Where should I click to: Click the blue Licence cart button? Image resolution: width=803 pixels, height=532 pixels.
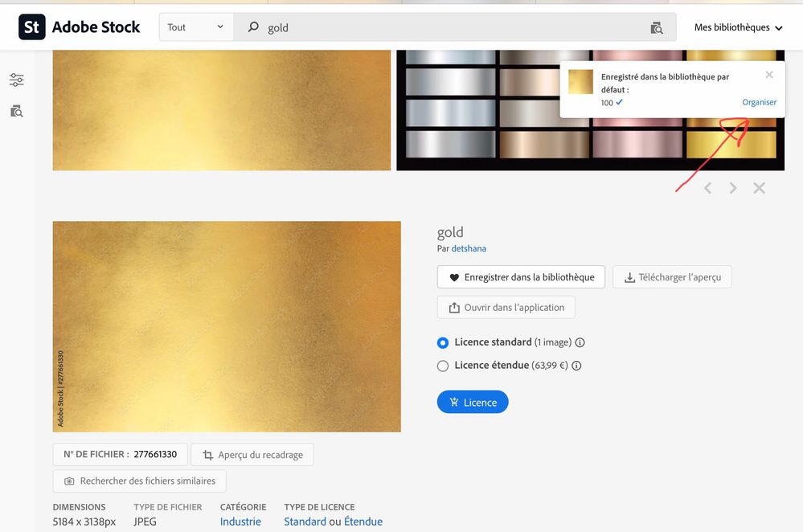(473, 402)
